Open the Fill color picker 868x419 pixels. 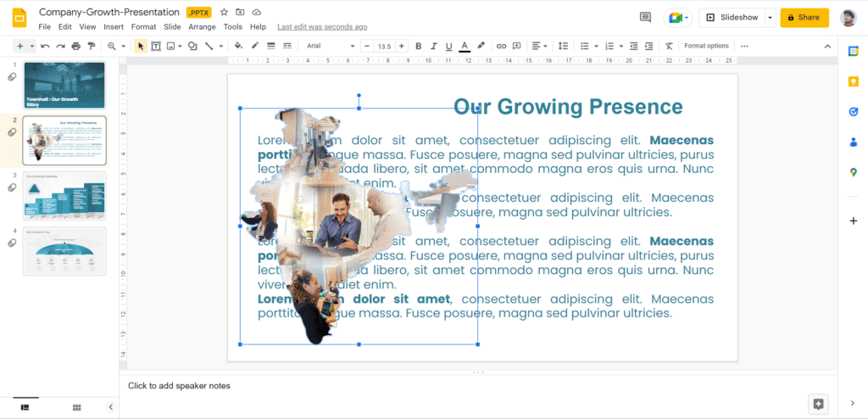238,46
